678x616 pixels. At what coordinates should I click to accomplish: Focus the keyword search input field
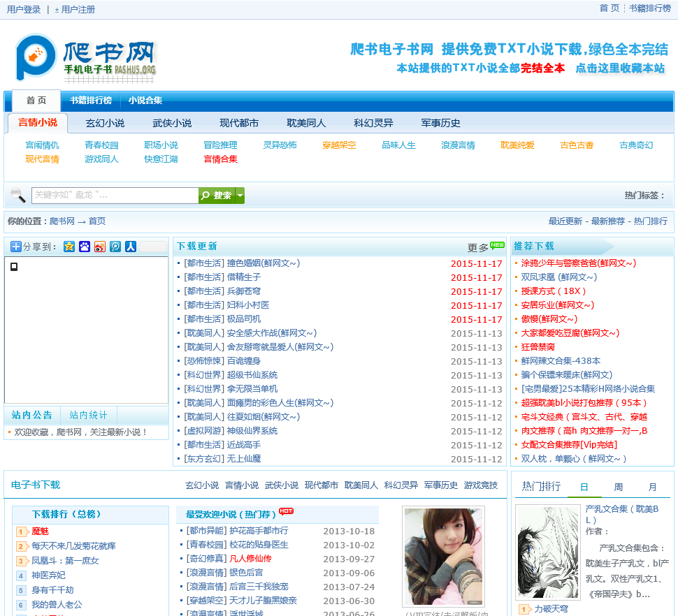115,196
